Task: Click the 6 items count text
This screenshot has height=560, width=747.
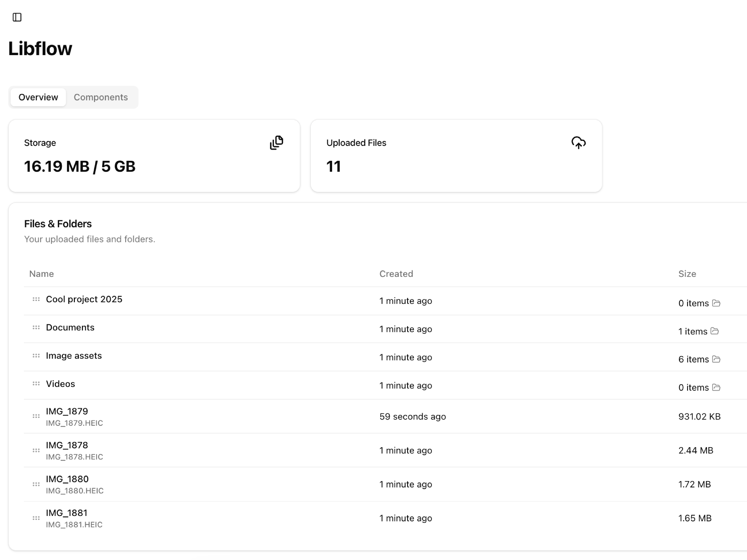Action: [694, 359]
